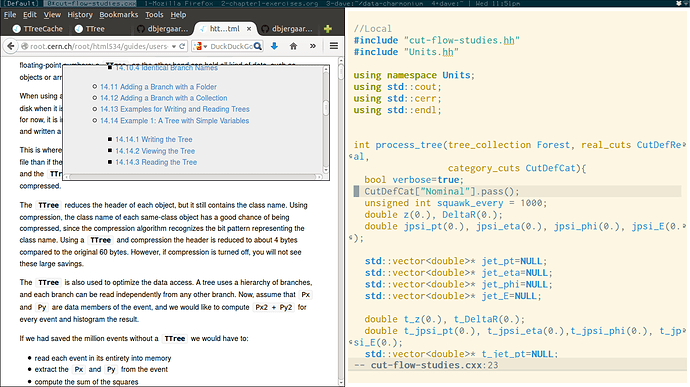Open a new tab with the green plus
690x387 pixels.
coord(328,29)
